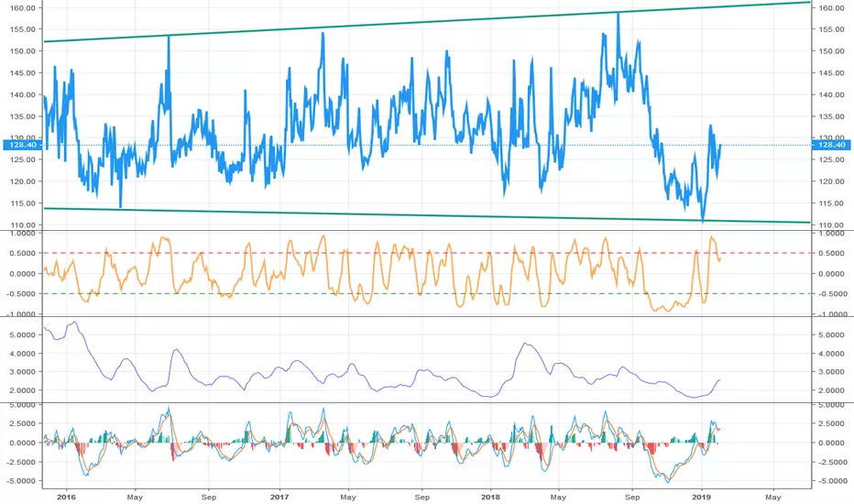Screen dimensions: 854x504
Task: Click 1.0000 on the oscillator pane's left axis
Action: (22, 233)
